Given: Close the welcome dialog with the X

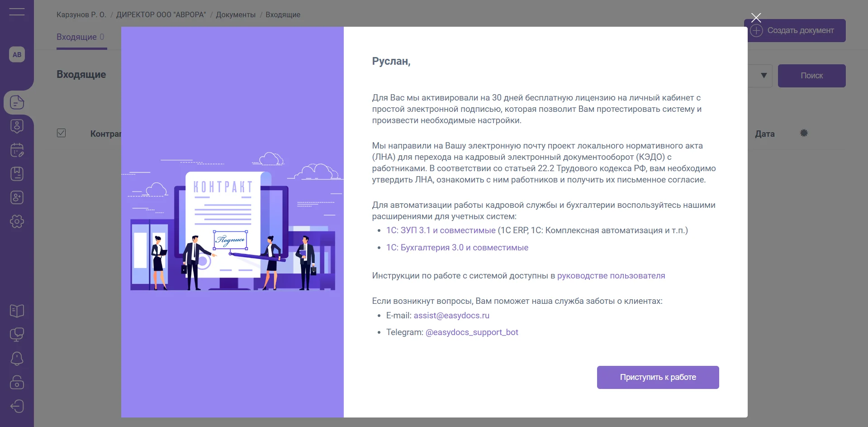Looking at the screenshot, I should (x=756, y=18).
